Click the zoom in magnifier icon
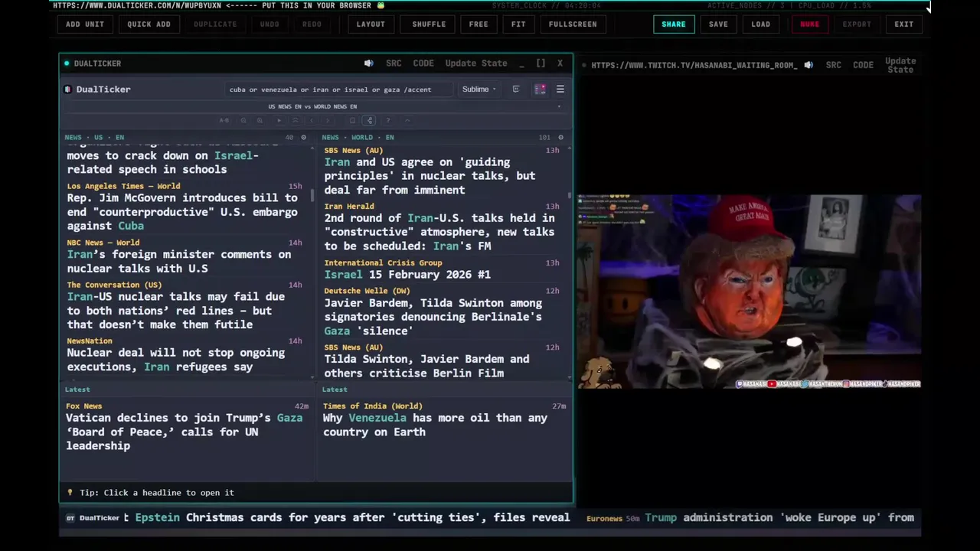 [260, 120]
